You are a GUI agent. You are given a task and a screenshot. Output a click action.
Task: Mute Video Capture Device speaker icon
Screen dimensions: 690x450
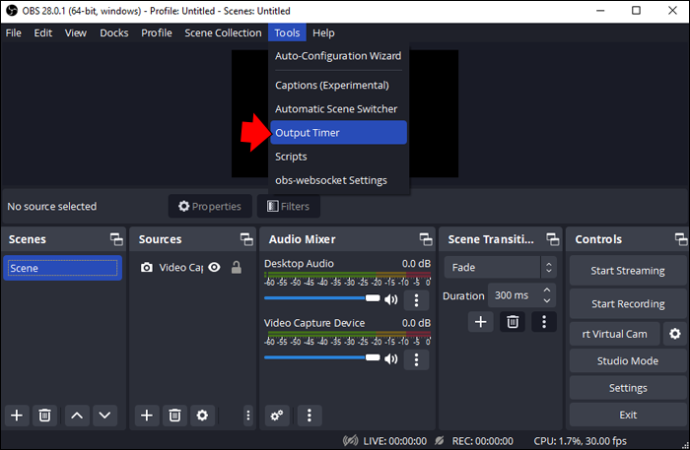(x=391, y=359)
